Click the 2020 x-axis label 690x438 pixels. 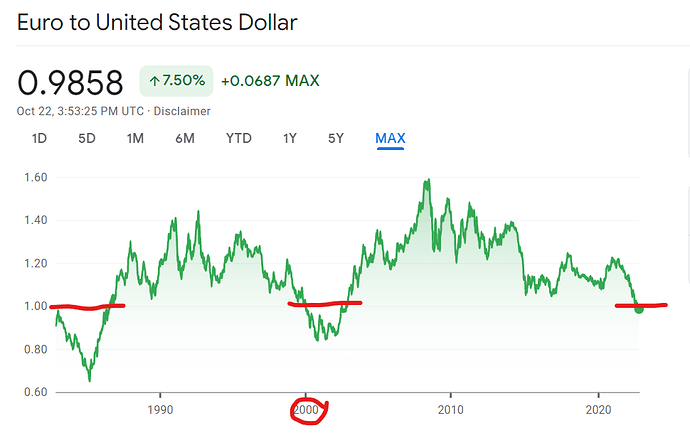(598, 409)
